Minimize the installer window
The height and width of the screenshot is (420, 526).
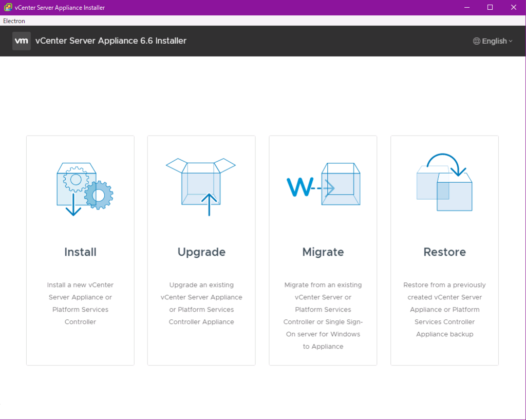pyautogui.click(x=466, y=7)
